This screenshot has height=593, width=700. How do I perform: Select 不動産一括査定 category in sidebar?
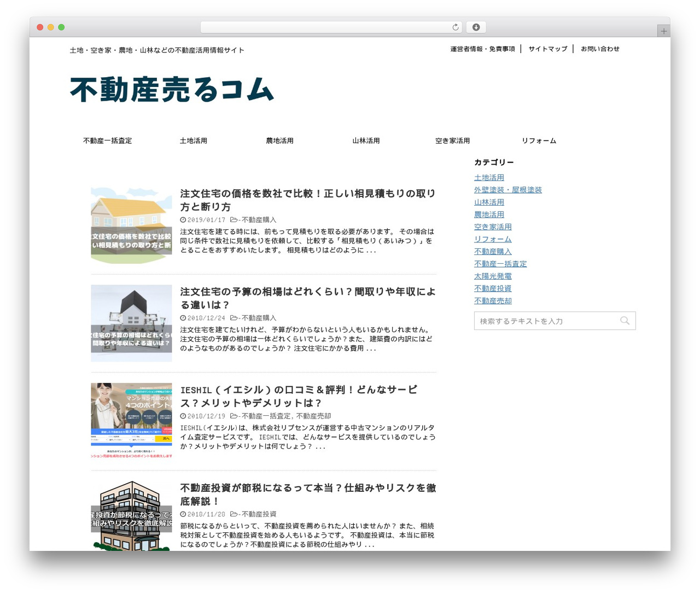(x=500, y=264)
